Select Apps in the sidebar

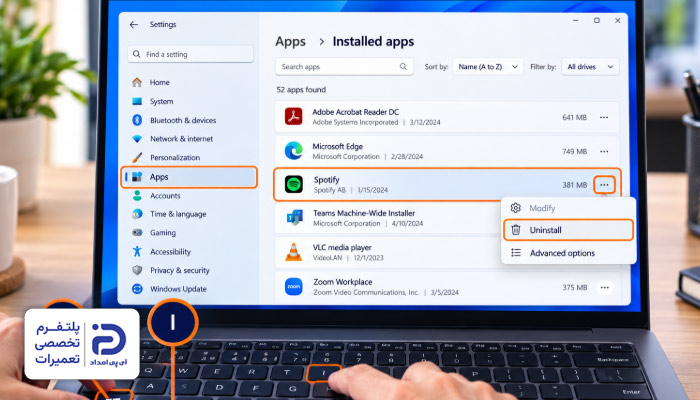click(189, 177)
